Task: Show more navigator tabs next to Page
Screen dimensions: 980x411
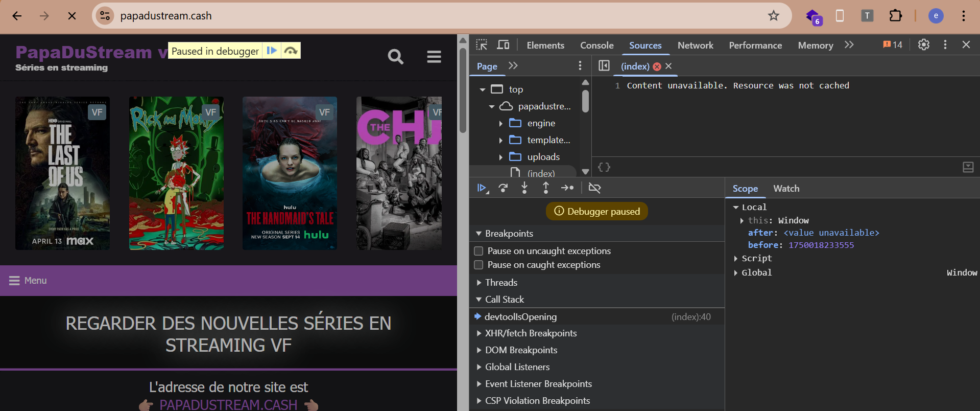Action: (513, 66)
